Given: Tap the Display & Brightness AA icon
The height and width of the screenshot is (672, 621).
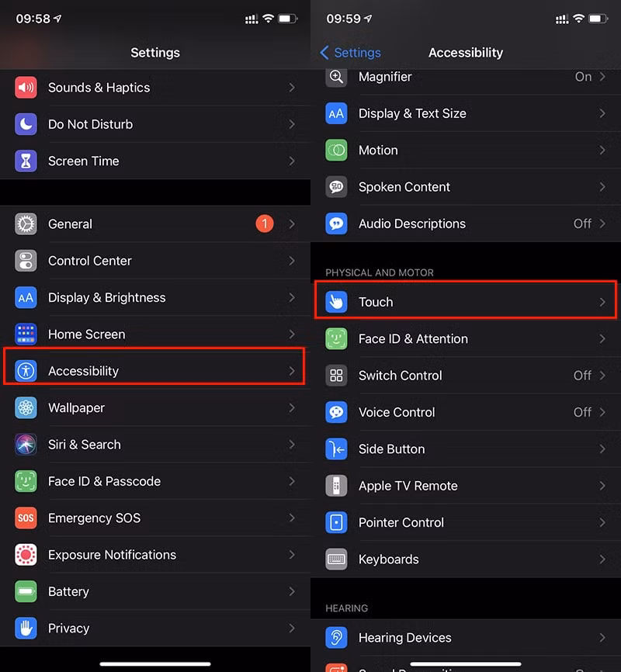Looking at the screenshot, I should click(x=26, y=297).
